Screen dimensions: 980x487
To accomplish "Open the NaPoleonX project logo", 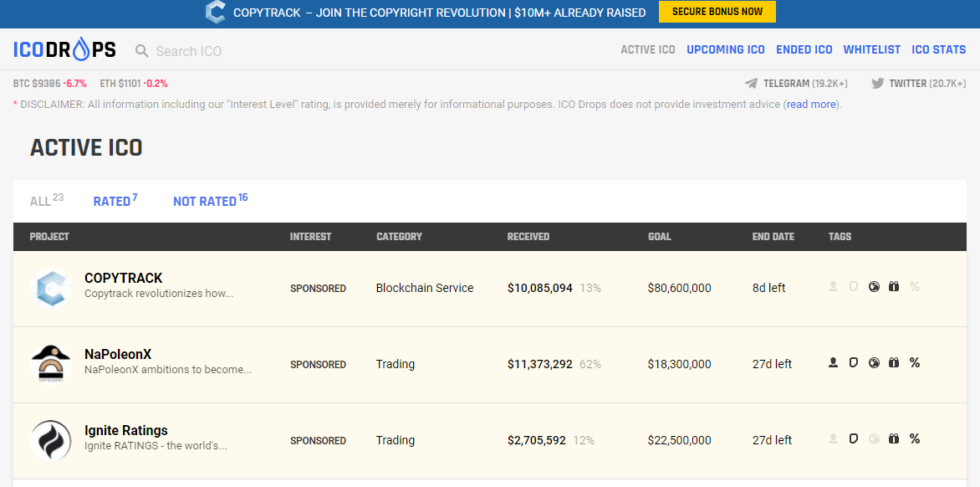I will coord(51,364).
